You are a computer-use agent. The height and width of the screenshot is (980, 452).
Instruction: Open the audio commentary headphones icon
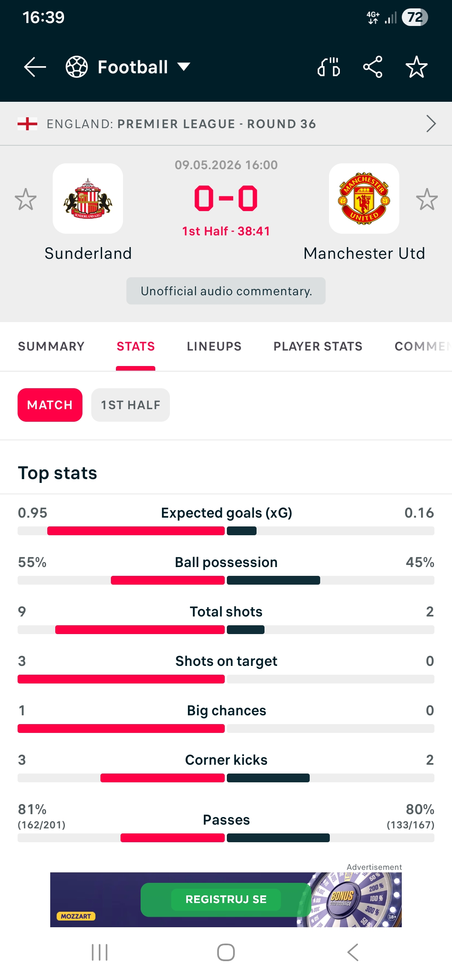coord(329,67)
